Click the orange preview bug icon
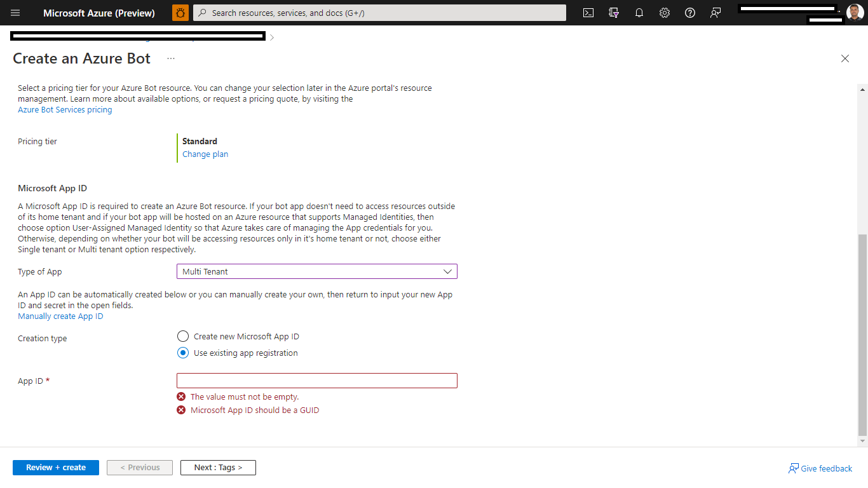The width and height of the screenshot is (868, 488). (x=180, y=13)
